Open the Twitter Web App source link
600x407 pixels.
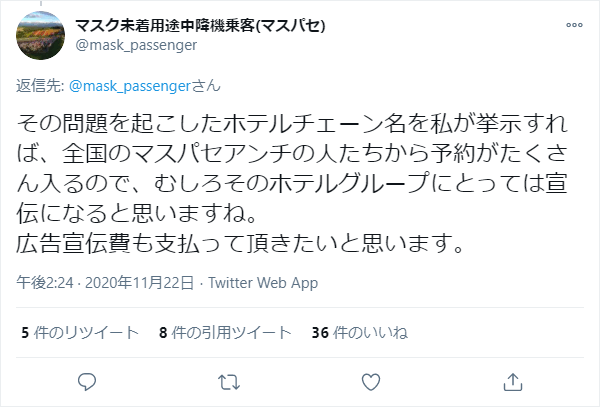(x=263, y=283)
